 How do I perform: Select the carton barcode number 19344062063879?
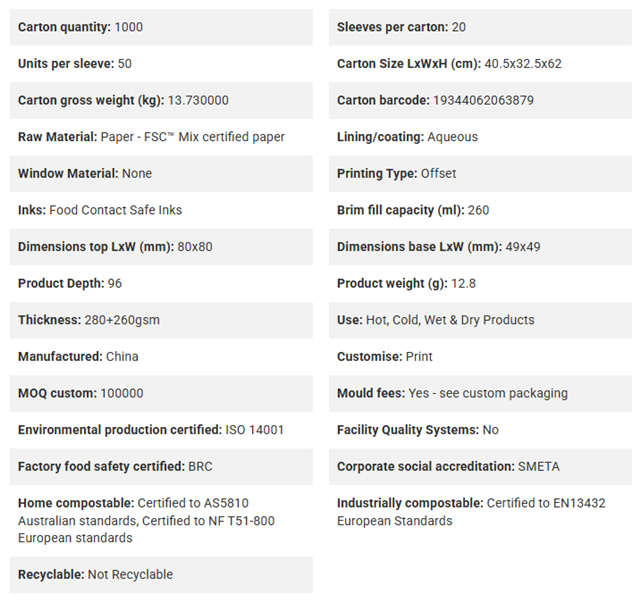click(483, 100)
